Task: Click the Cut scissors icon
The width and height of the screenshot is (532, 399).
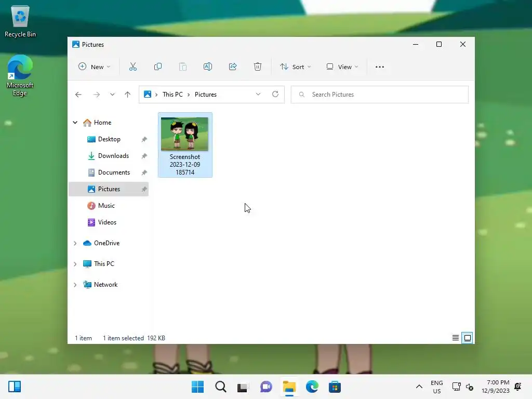Action: click(132, 67)
